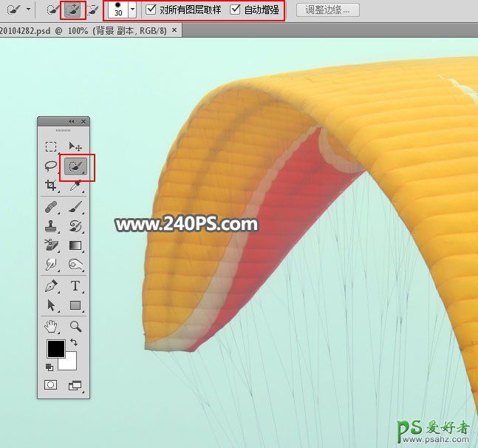Select the Smudge tool

(x=51, y=265)
